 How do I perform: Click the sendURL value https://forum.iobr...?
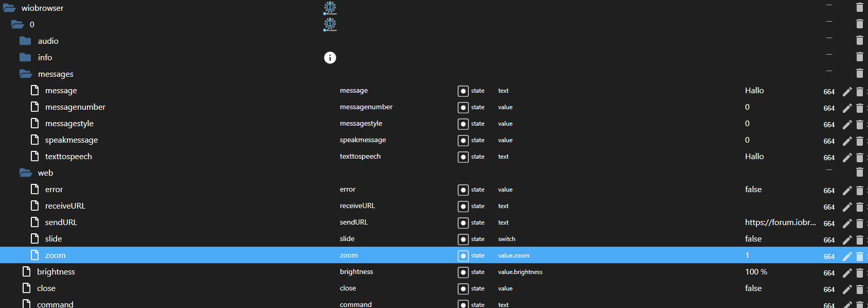[781, 223]
